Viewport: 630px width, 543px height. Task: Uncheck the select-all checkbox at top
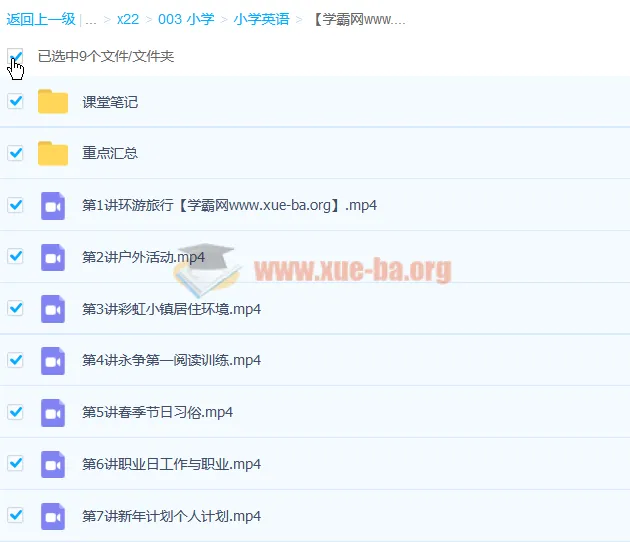pos(15,56)
